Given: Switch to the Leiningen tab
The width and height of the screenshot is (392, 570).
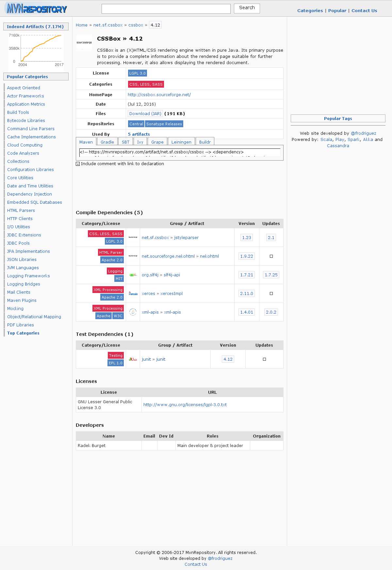Looking at the screenshot, I should click(x=181, y=142).
